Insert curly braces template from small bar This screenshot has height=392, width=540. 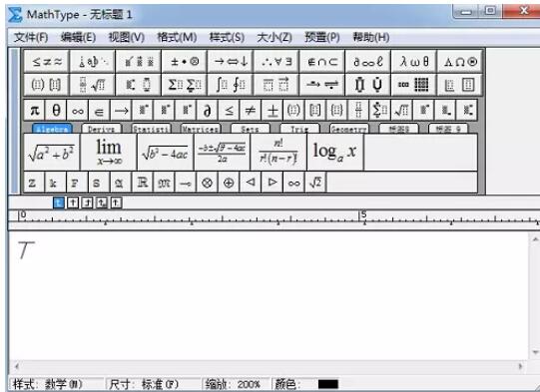[x=336, y=110]
